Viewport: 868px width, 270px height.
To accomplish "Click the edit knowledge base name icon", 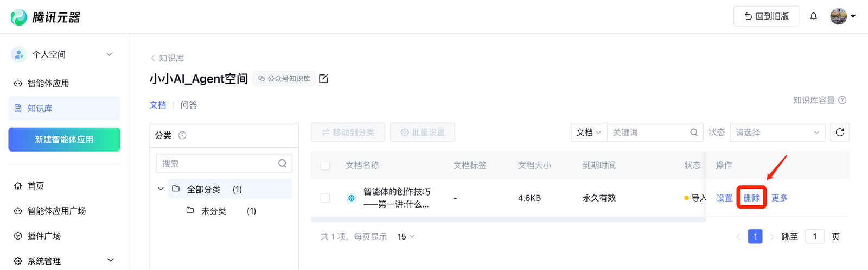I will point(324,79).
